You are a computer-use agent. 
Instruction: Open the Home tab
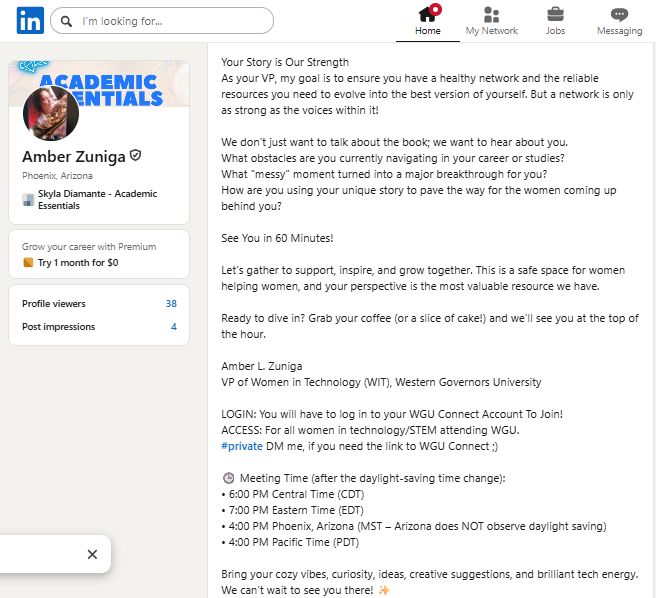point(428,21)
